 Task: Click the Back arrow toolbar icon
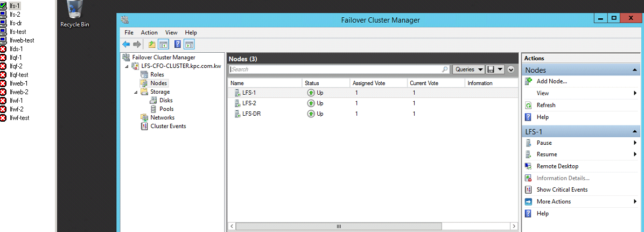point(126,44)
